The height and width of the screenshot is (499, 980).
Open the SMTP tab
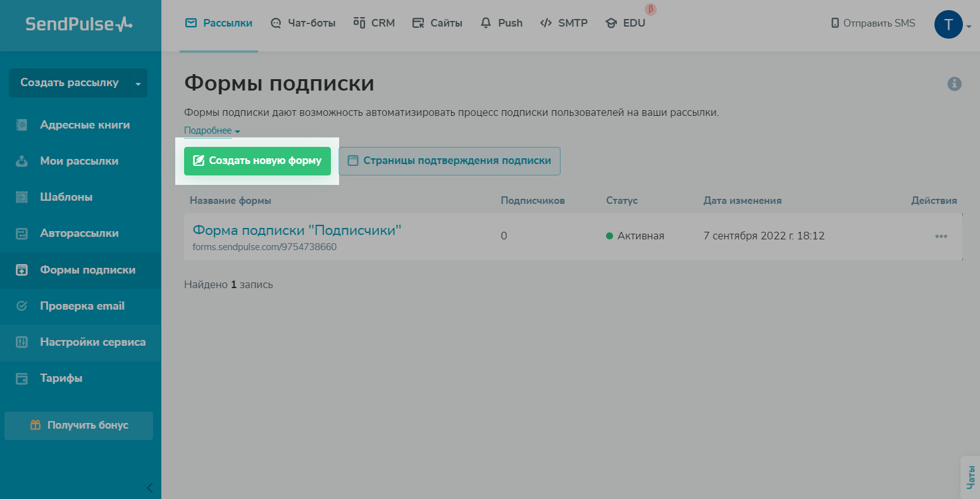pyautogui.click(x=564, y=23)
